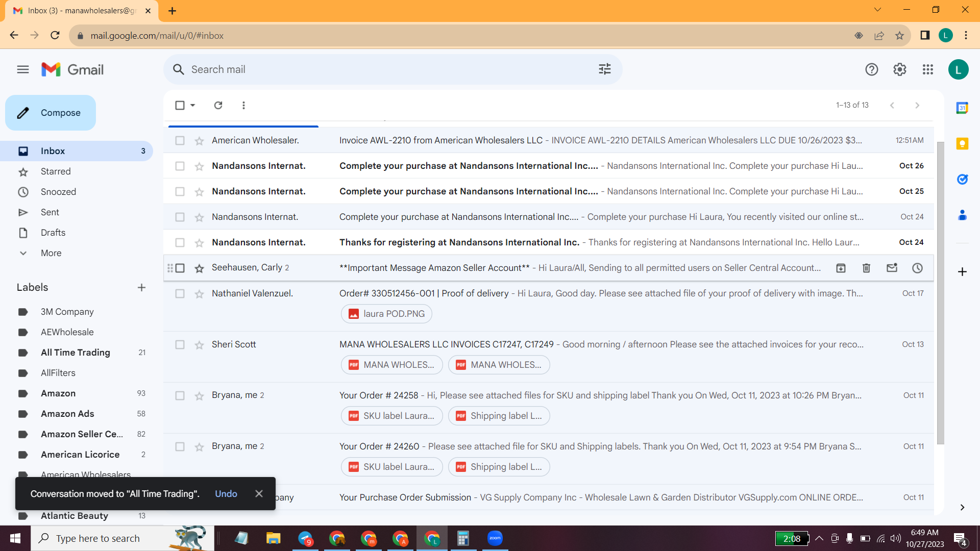Tick the checkbox for American Wholesalers invoice
The image size is (980, 551).
pos(180,140)
